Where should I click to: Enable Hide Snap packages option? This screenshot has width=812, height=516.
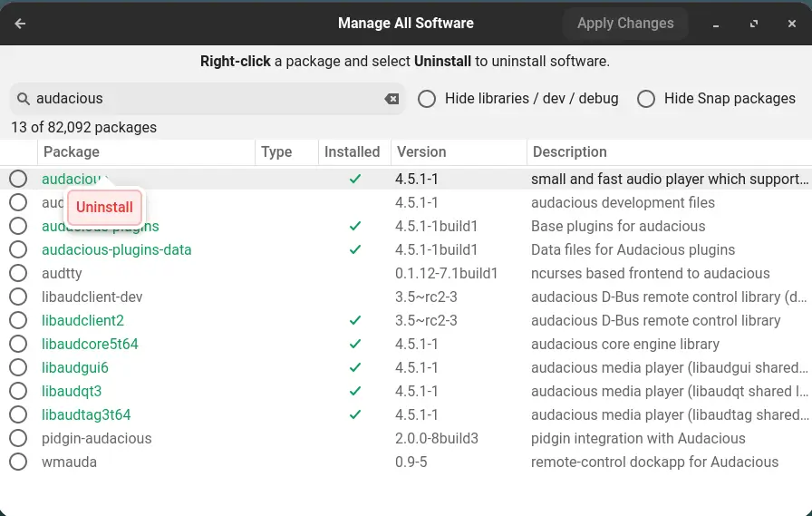tap(646, 99)
